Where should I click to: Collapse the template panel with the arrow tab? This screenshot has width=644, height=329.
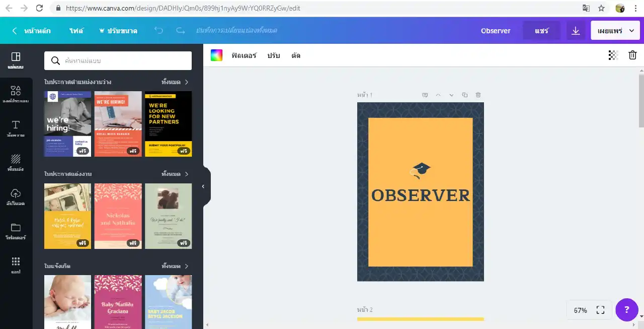click(x=203, y=186)
